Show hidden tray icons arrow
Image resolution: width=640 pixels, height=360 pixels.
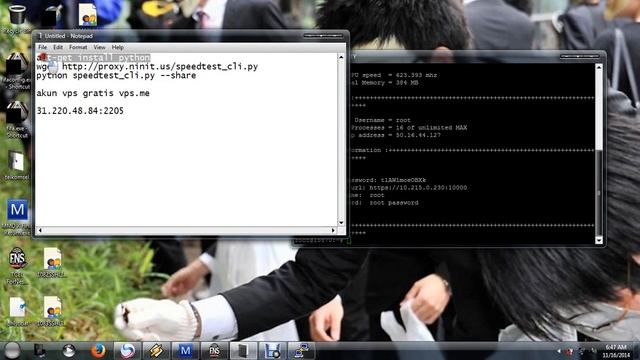(559, 351)
